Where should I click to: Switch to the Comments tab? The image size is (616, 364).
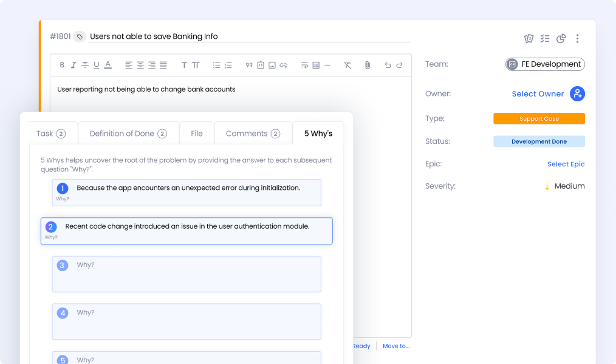tap(253, 133)
